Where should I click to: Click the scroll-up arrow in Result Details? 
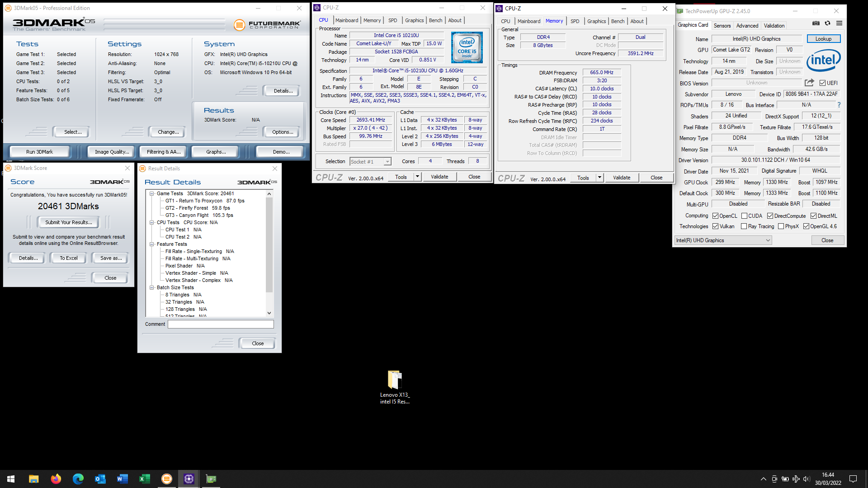point(269,194)
